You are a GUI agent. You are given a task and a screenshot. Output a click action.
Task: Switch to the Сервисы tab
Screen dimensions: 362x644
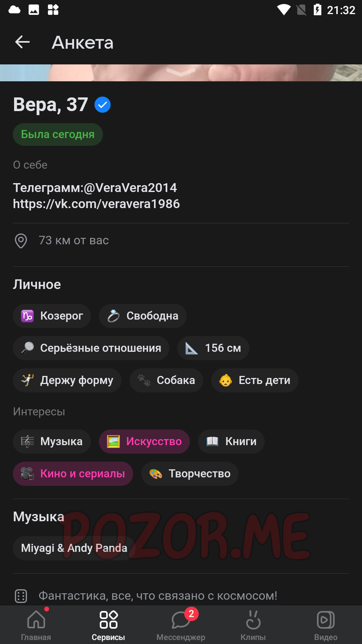pyautogui.click(x=109, y=624)
